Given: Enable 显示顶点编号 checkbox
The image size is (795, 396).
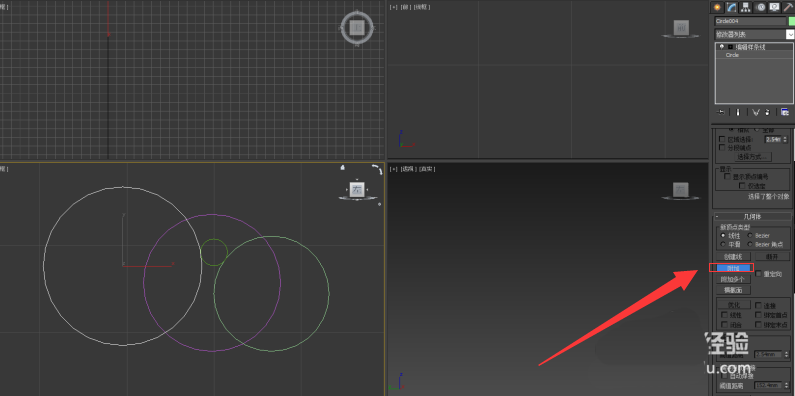Looking at the screenshot, I should pos(728,177).
